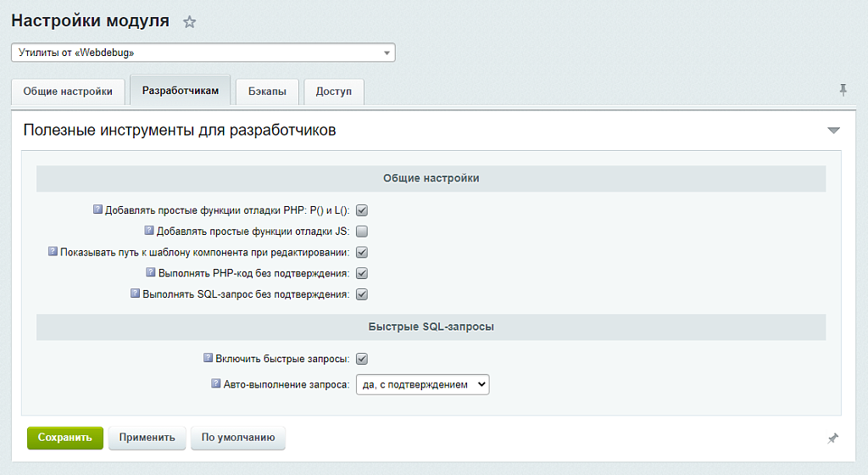The width and height of the screenshot is (868, 475).
Task: Click the pin icon in the bottom button bar
Action: 832,439
